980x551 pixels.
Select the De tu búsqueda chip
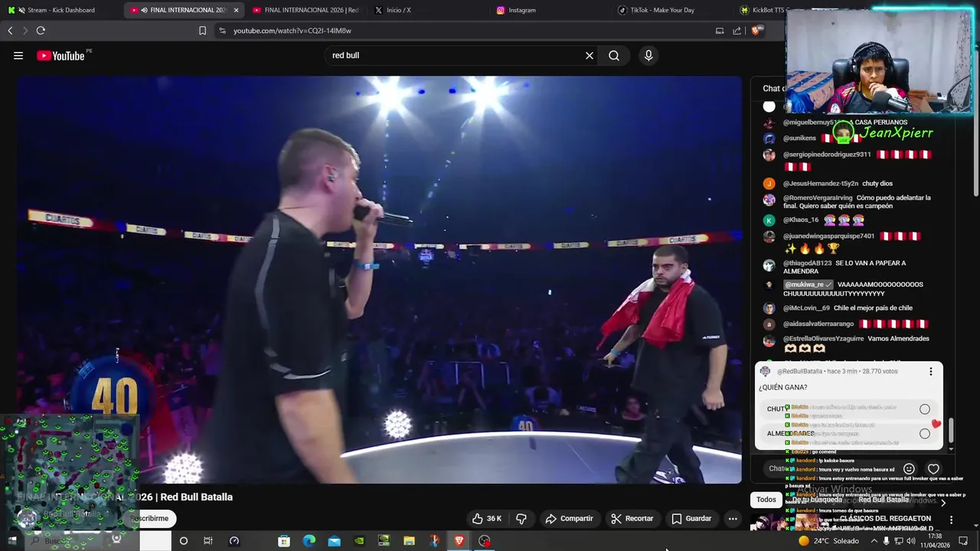pos(817,500)
